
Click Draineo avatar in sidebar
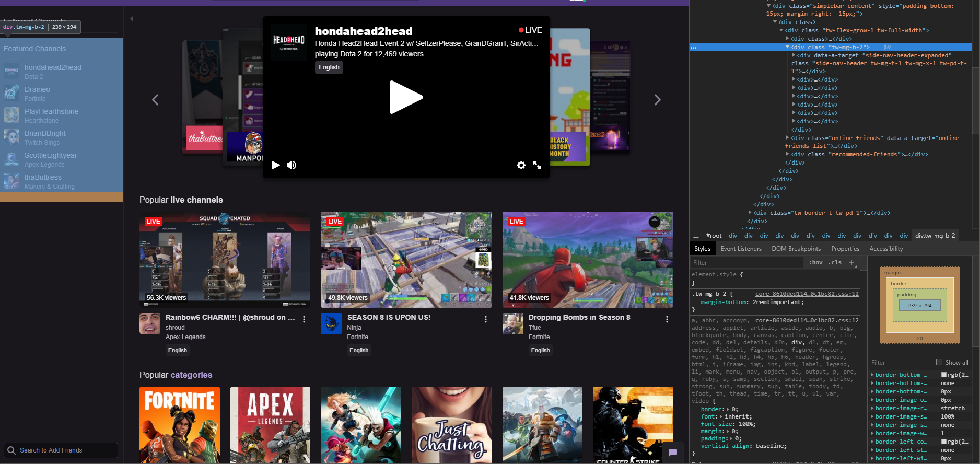[x=11, y=93]
